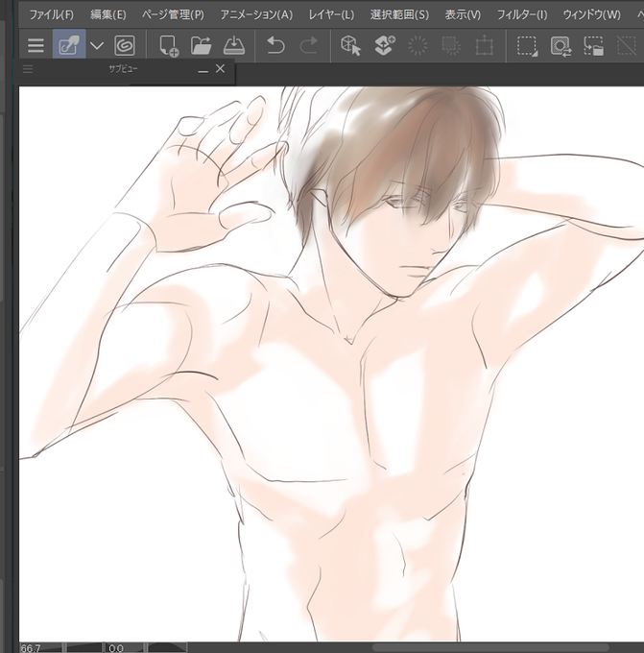
Task: Click the invert selection icon
Action: 561,45
